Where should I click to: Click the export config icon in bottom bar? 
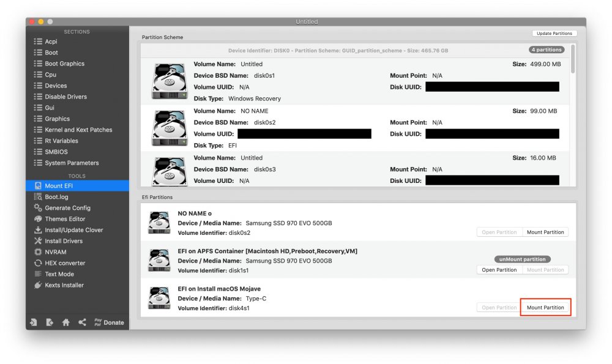[x=50, y=322]
